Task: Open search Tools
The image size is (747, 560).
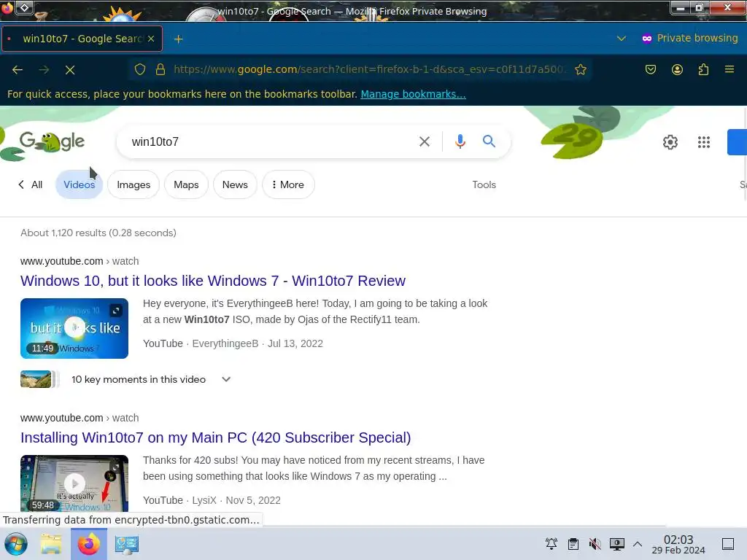Action: pyautogui.click(x=484, y=184)
